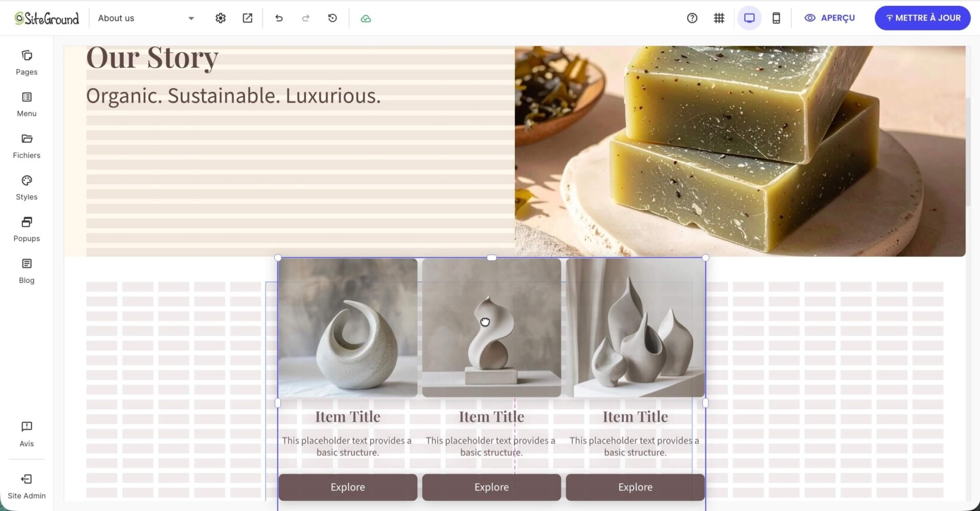The height and width of the screenshot is (511, 980).
Task: Click METTRE À JOUR publish button
Action: pos(922,18)
